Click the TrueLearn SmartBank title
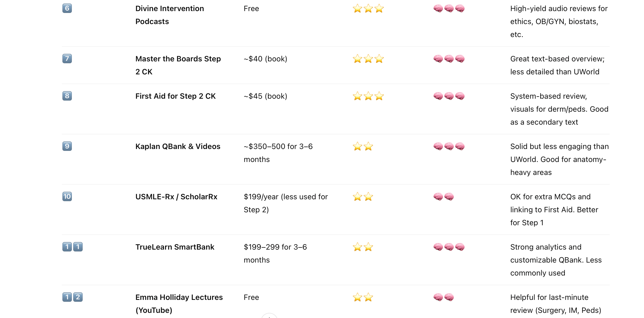The height and width of the screenshot is (318, 644). tap(175, 247)
